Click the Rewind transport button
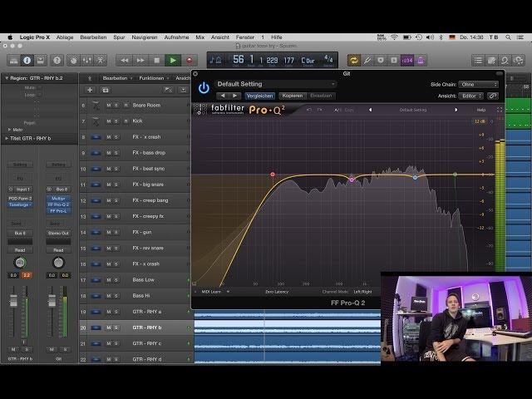The height and width of the screenshot is (399, 532). pyautogui.click(x=124, y=61)
